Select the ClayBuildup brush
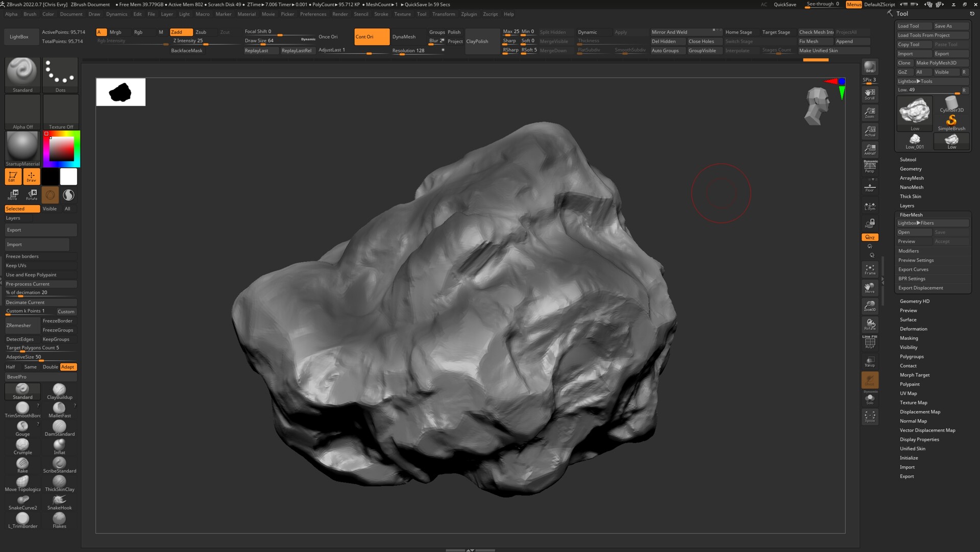980x552 pixels. click(x=59, y=391)
